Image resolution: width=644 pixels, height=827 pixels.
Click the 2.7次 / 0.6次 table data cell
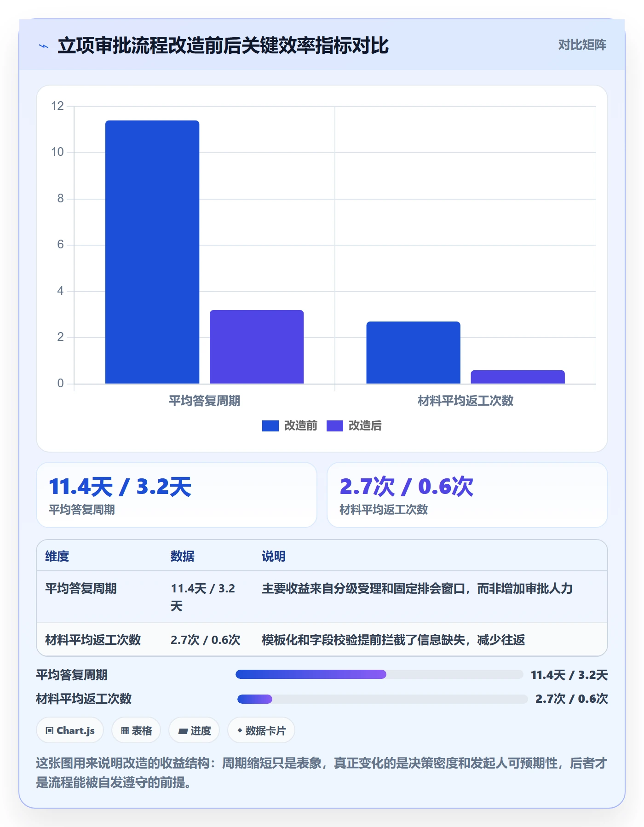(x=206, y=640)
